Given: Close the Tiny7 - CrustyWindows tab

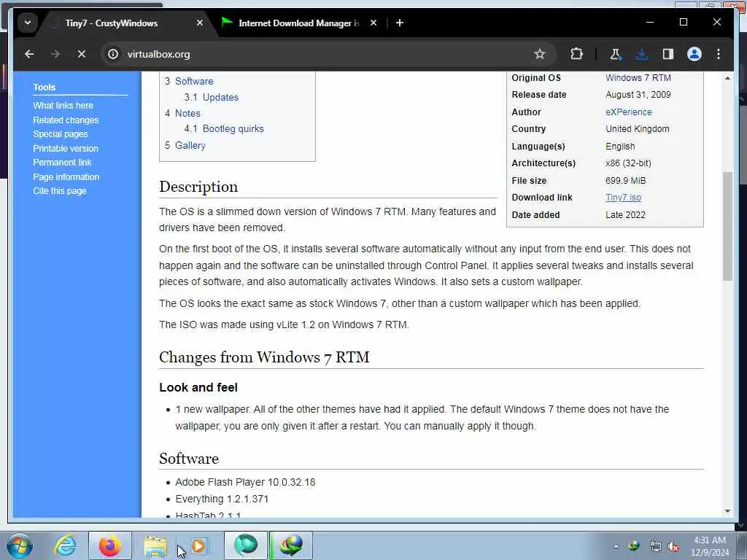Looking at the screenshot, I should [200, 23].
